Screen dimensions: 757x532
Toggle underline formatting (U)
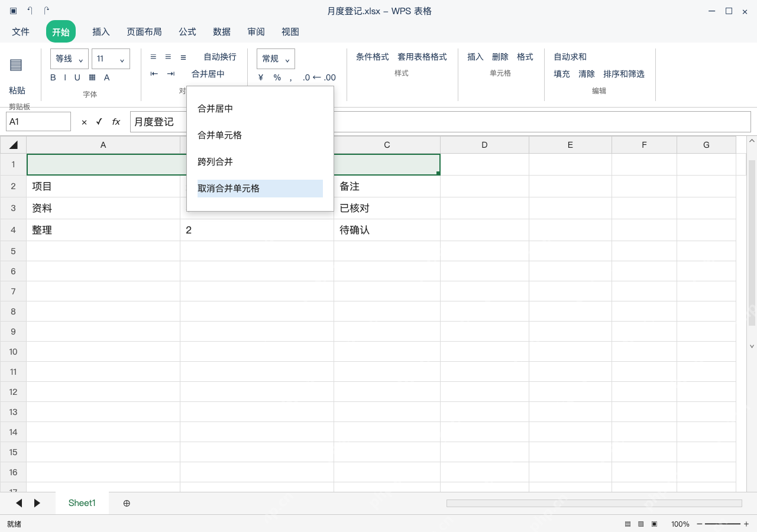(x=77, y=77)
